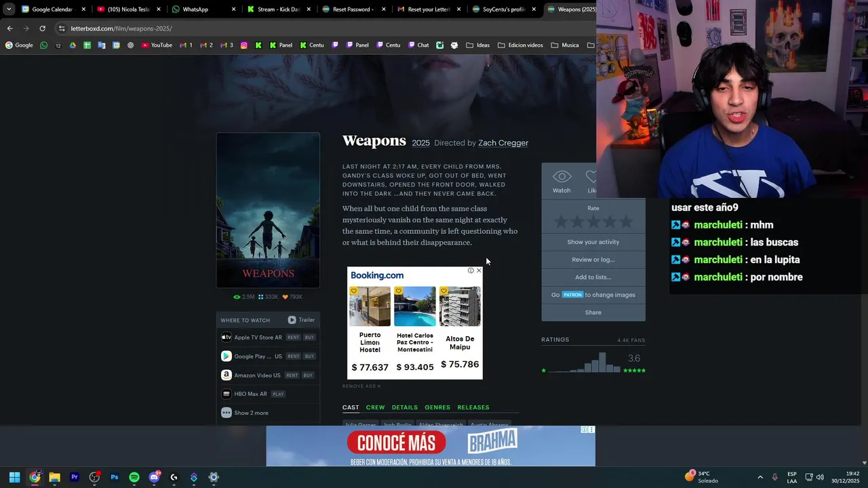Open the Apple TV Store AR service
Image resolution: width=868 pixels, height=488 pixels.
point(252,338)
